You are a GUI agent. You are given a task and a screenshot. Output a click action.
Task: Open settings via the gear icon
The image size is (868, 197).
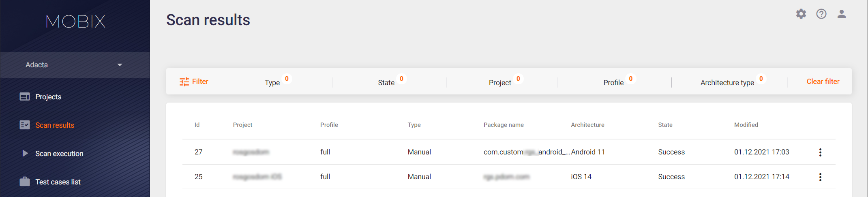click(x=801, y=14)
